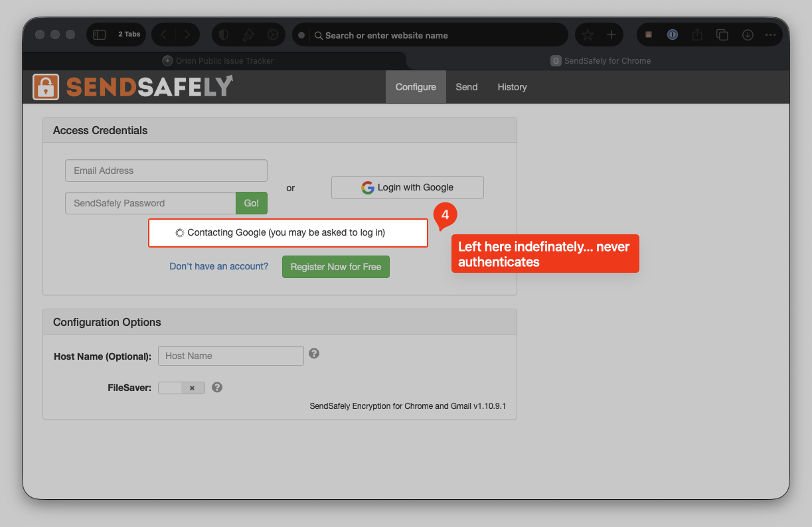Click the bookmark star icon
Screen dimensions: 812x527
click(588, 35)
